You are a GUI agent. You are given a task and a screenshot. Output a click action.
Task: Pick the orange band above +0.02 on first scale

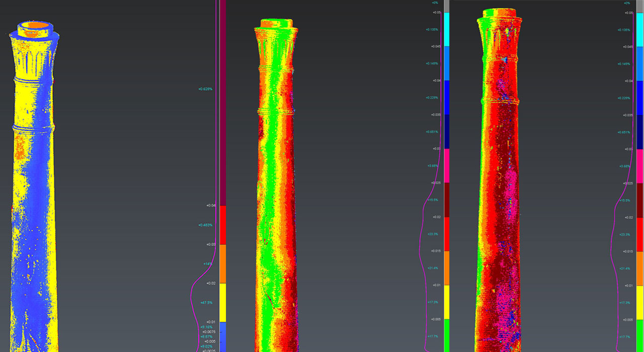pos(223,263)
